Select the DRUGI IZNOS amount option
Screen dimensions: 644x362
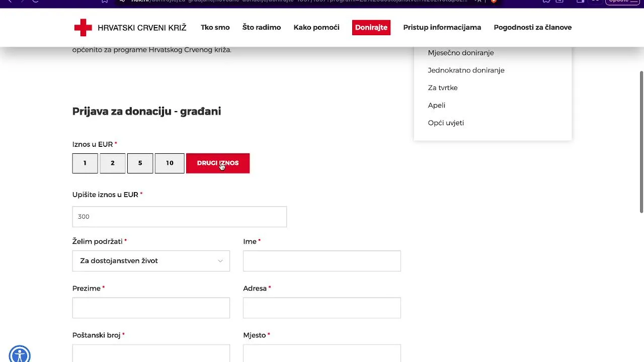[x=218, y=163]
